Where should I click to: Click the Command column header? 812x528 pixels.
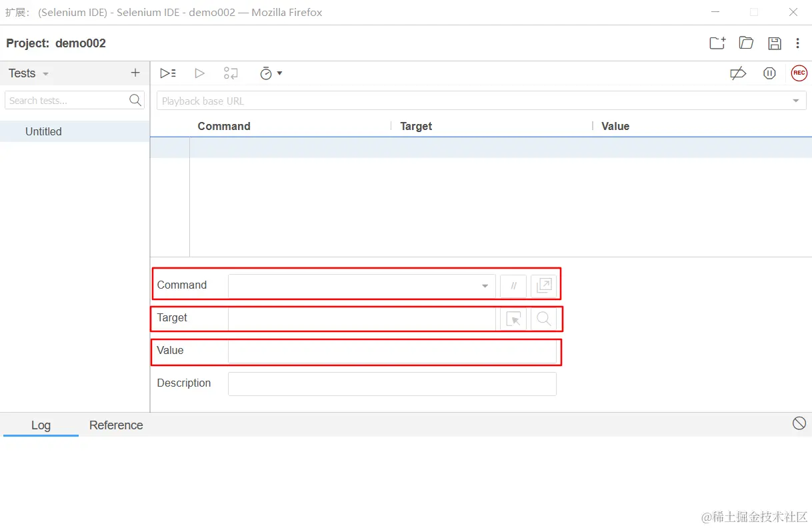pos(224,126)
